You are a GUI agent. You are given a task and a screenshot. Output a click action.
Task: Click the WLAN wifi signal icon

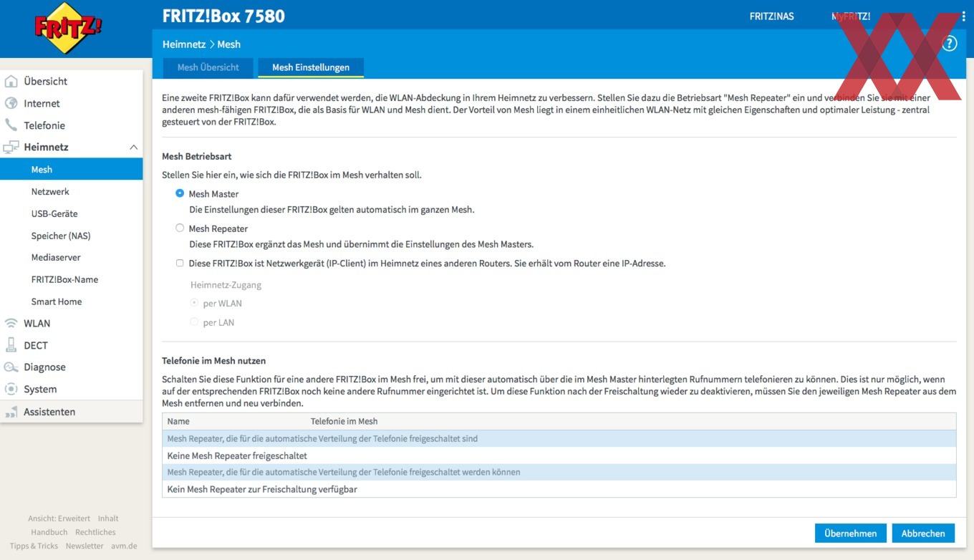[11, 323]
